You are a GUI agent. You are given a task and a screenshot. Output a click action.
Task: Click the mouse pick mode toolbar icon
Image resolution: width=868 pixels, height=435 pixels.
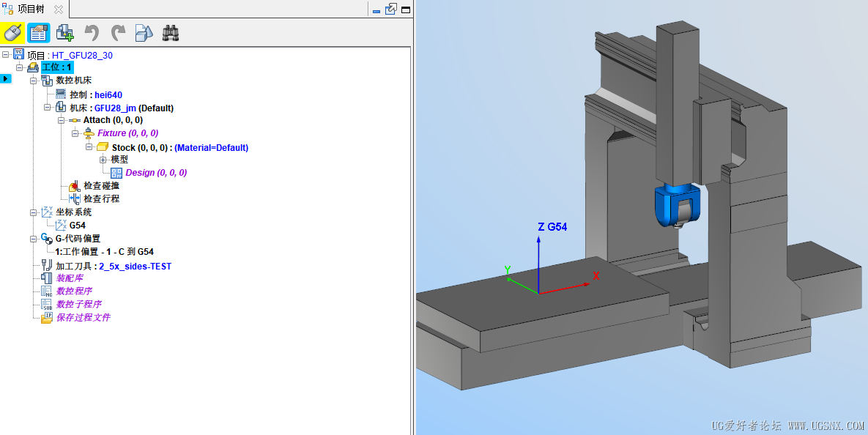pos(12,33)
